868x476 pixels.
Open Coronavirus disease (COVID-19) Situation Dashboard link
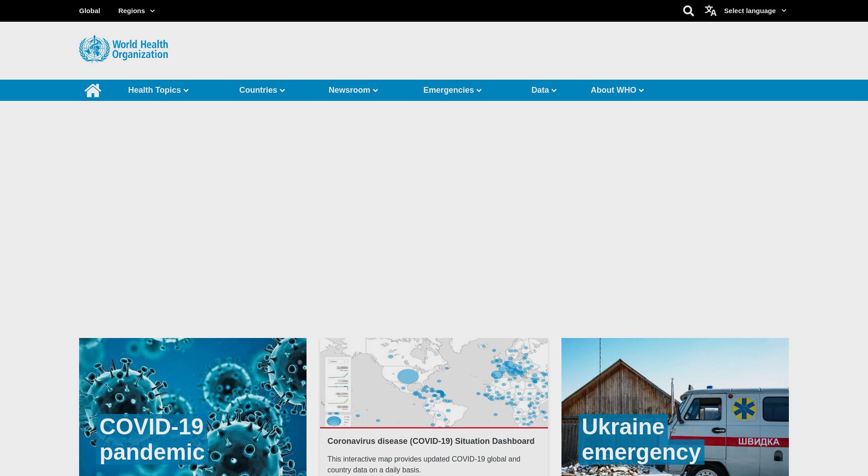[431, 441]
